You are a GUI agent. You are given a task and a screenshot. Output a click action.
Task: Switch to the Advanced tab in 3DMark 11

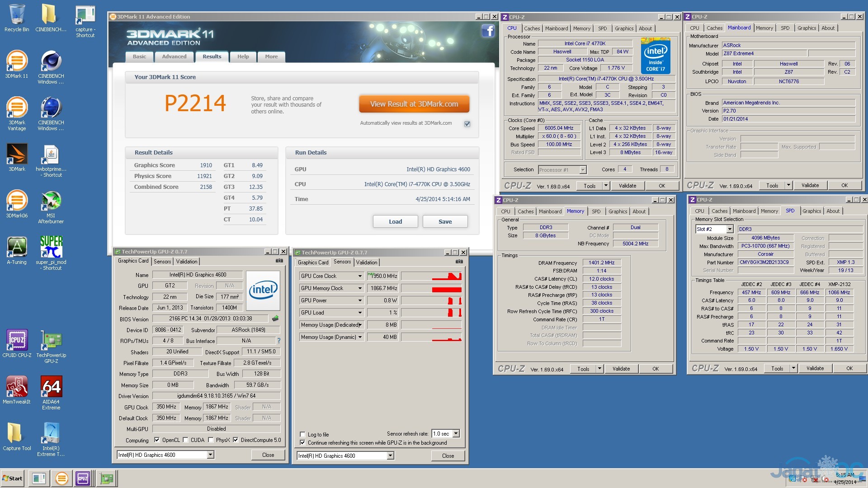[x=174, y=56]
